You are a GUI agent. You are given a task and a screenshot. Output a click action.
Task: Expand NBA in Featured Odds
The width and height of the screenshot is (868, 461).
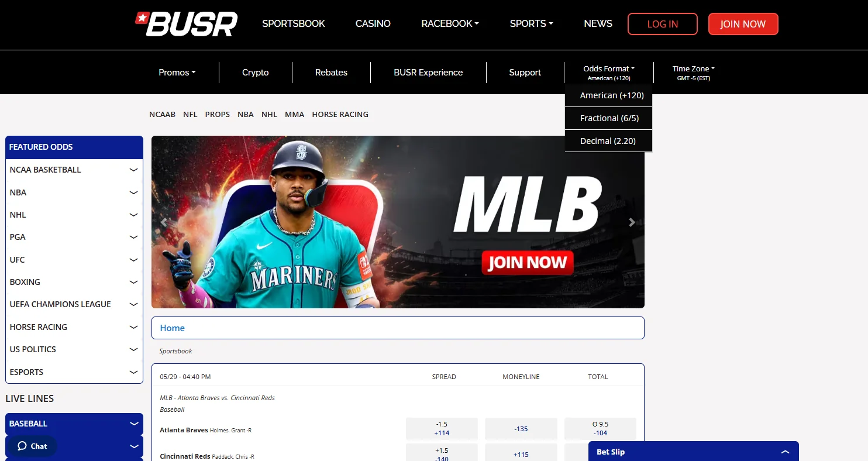pyautogui.click(x=74, y=192)
